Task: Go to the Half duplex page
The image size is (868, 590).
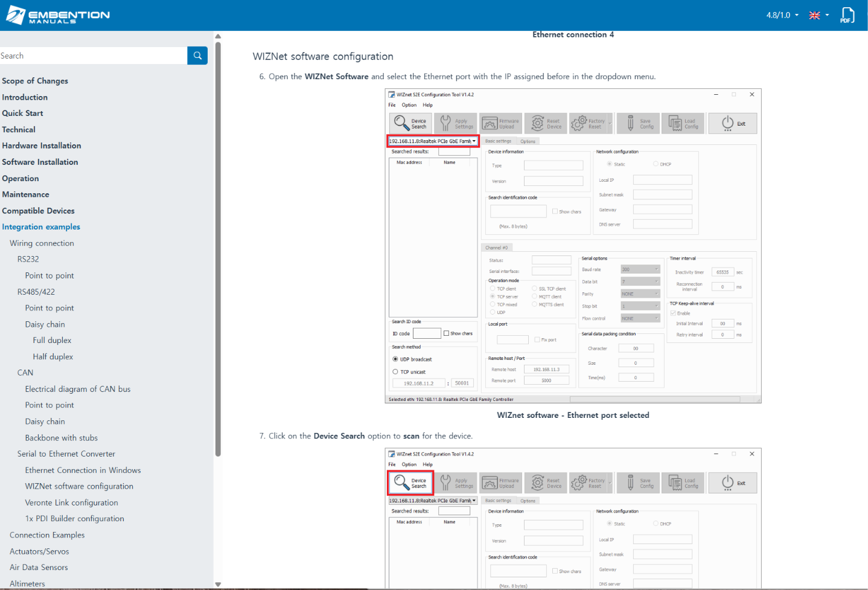Action: (x=53, y=357)
